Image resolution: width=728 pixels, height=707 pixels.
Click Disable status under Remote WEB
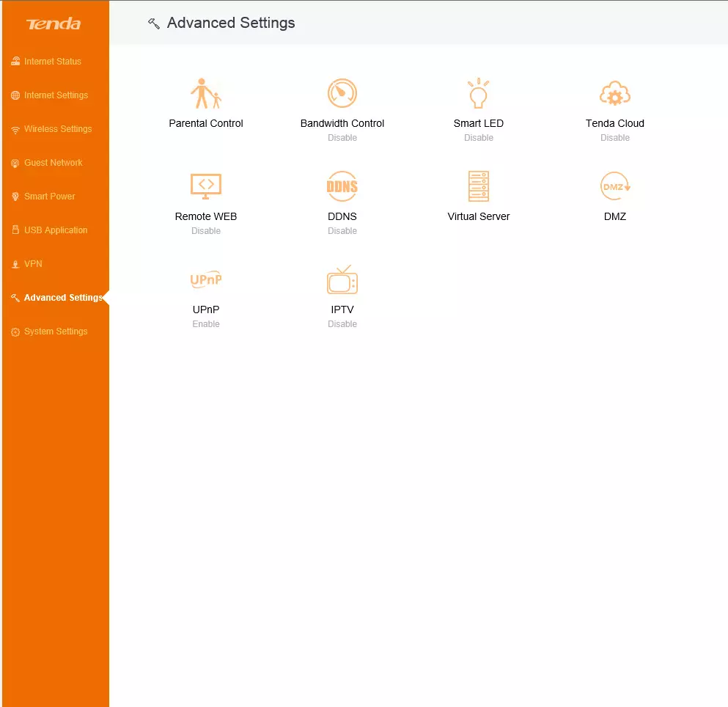[206, 231]
